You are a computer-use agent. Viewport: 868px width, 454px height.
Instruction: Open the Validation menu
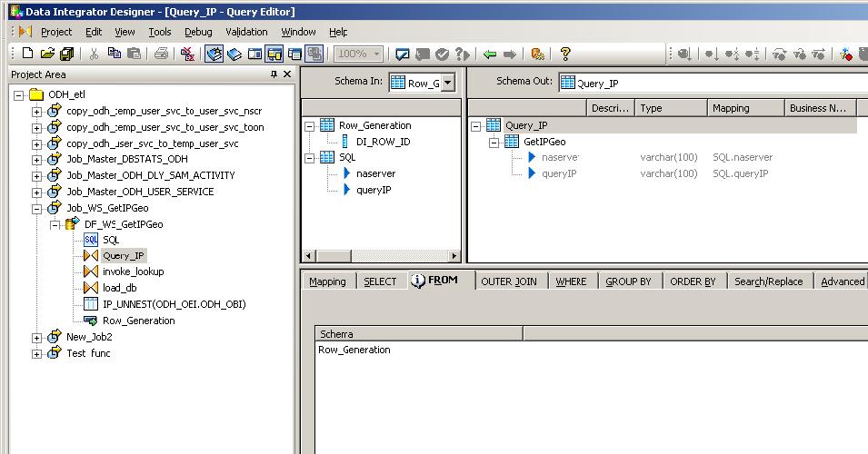[x=246, y=32]
